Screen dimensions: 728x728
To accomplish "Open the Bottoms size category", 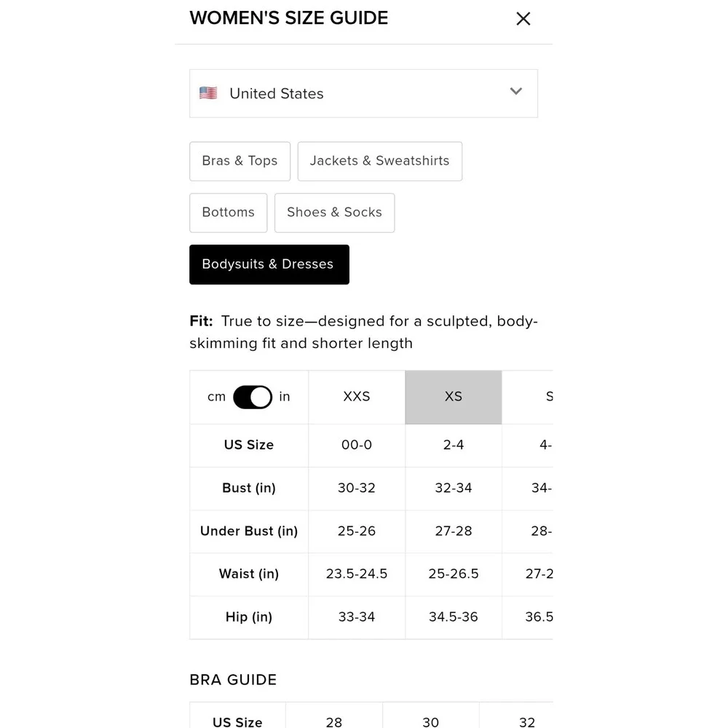I will click(228, 213).
